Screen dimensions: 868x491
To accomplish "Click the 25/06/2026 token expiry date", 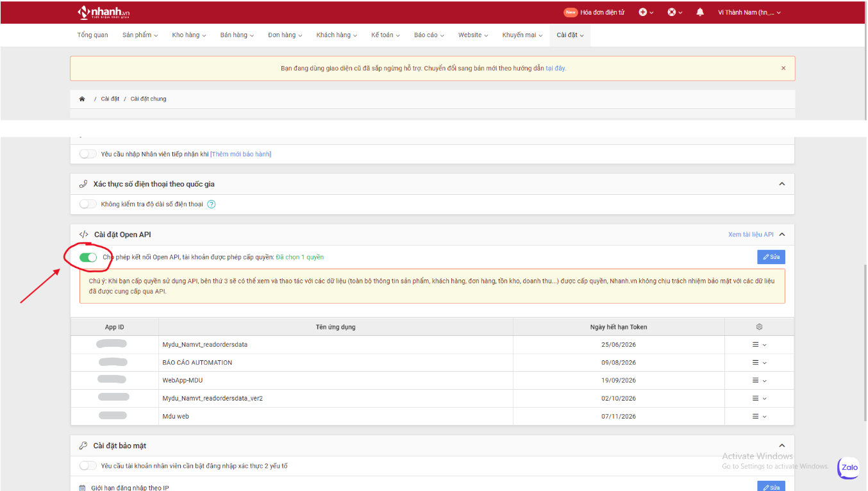I will [x=619, y=345].
